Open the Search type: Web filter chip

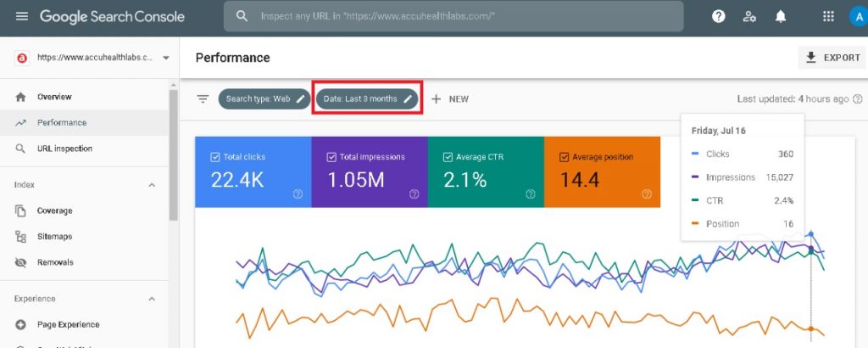(x=264, y=99)
